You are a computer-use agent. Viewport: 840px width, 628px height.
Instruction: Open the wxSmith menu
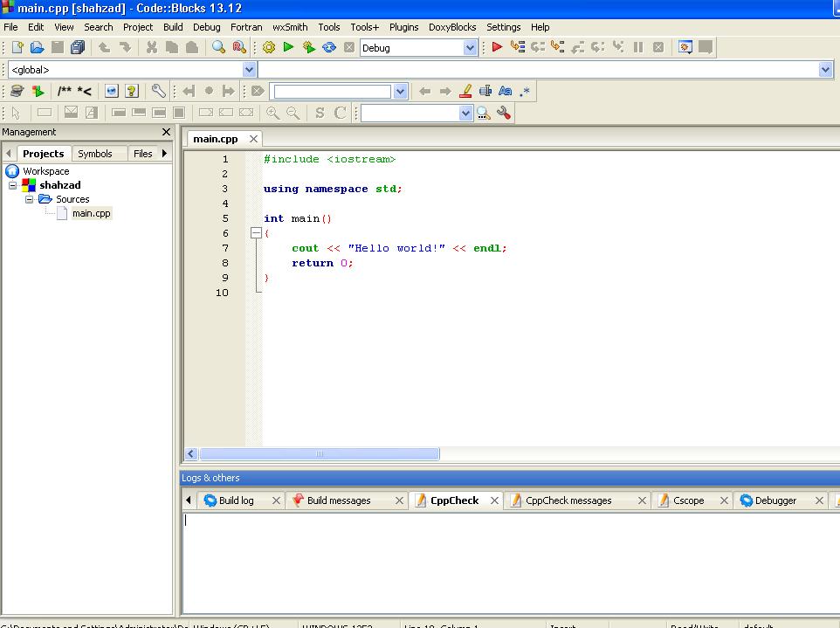[290, 27]
